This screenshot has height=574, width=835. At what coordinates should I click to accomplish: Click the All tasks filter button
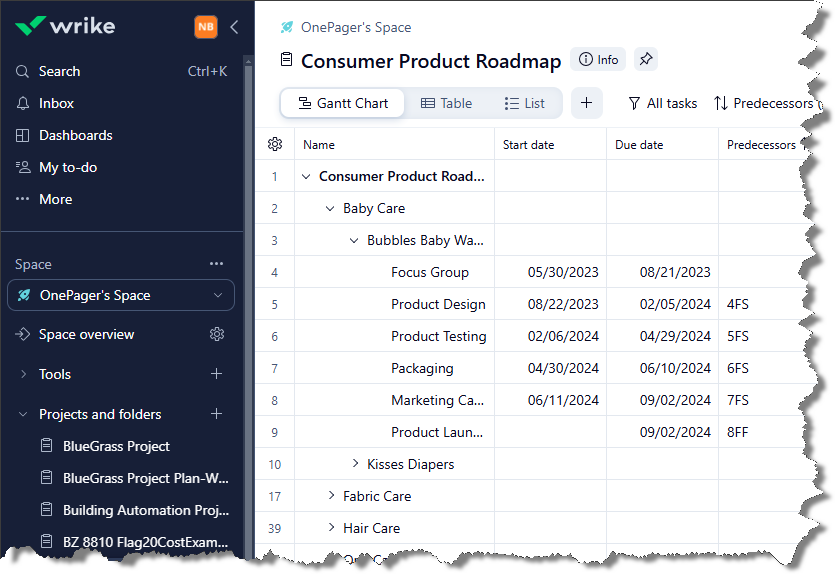coord(662,103)
